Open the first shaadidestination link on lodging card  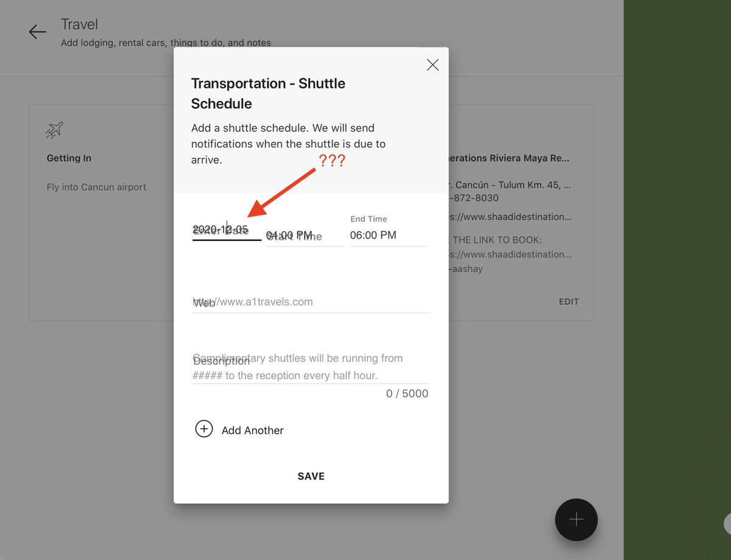click(x=510, y=217)
